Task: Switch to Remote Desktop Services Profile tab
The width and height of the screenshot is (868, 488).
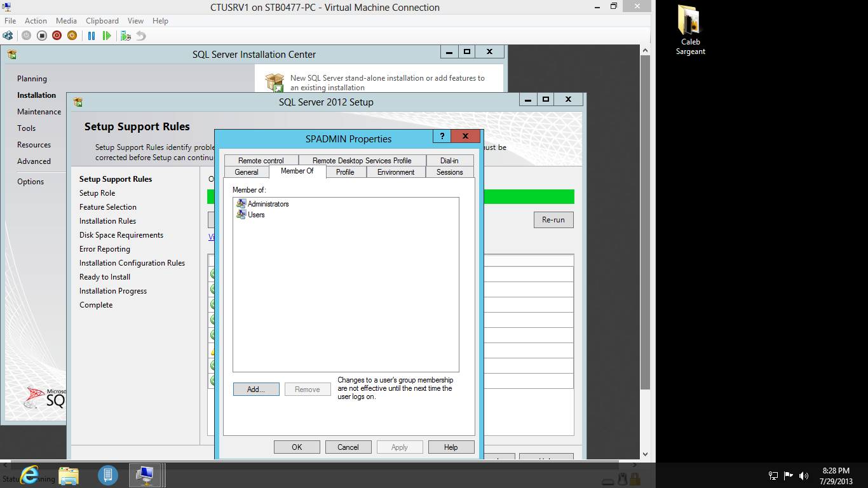Action: point(362,161)
